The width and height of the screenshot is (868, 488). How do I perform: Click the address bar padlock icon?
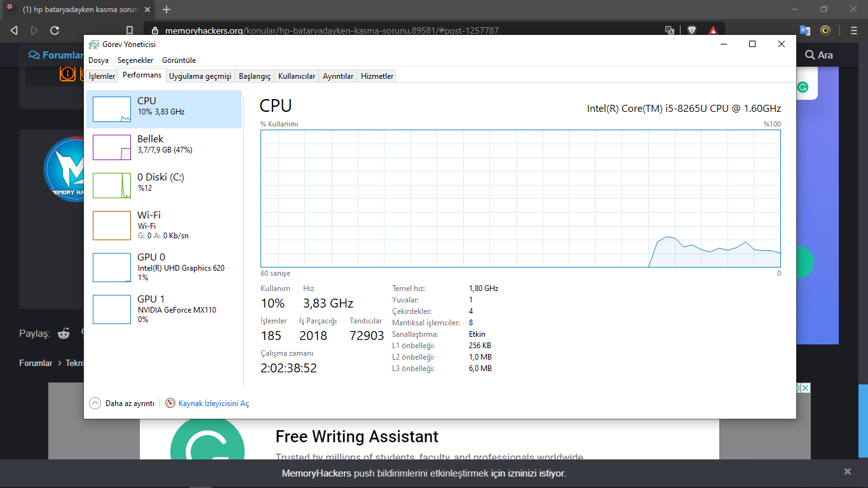[x=155, y=30]
